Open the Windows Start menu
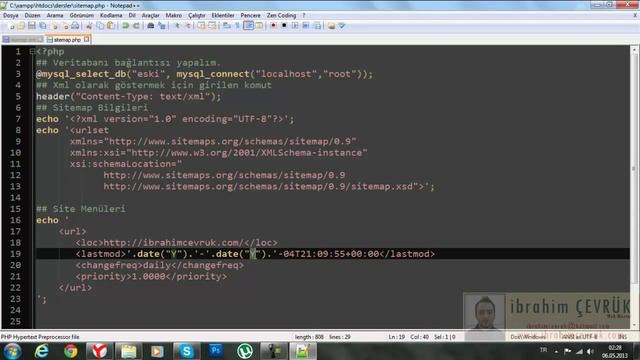Viewport: 640px width, 360px height. pyautogui.click(x=12, y=351)
